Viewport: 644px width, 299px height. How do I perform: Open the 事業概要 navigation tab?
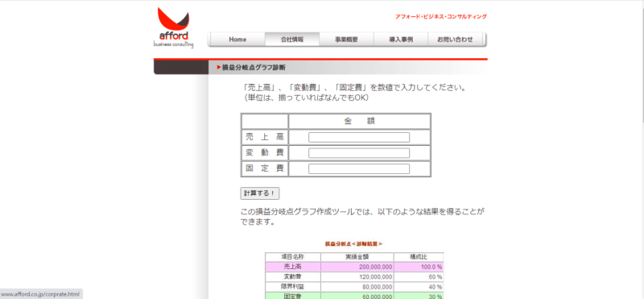point(347,39)
